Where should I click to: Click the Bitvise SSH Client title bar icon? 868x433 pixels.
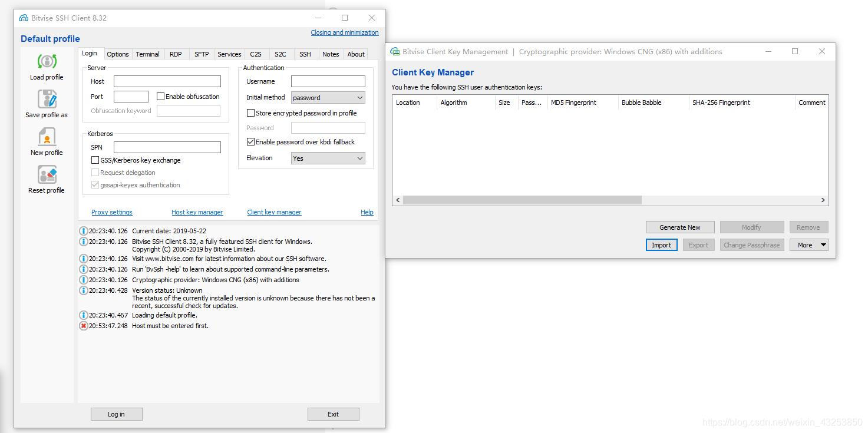pos(24,18)
